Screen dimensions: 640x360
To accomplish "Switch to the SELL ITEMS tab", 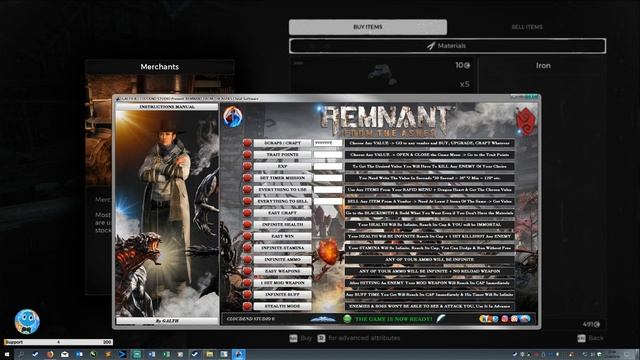I will pyautogui.click(x=527, y=27).
